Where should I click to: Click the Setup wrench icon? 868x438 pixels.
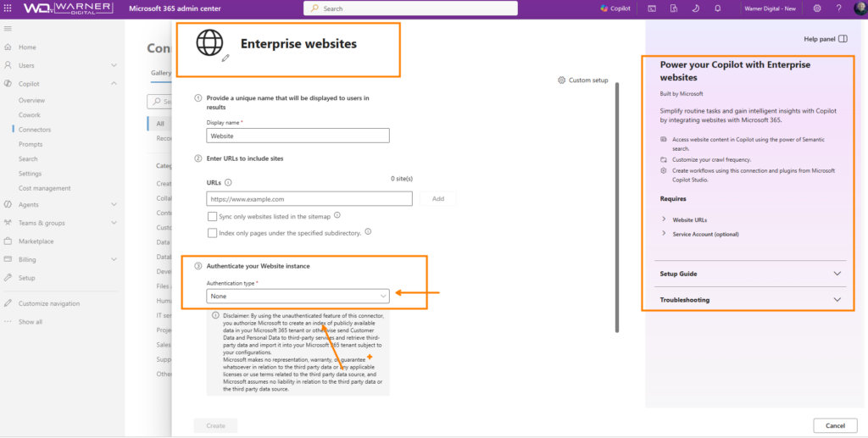[x=8, y=278]
